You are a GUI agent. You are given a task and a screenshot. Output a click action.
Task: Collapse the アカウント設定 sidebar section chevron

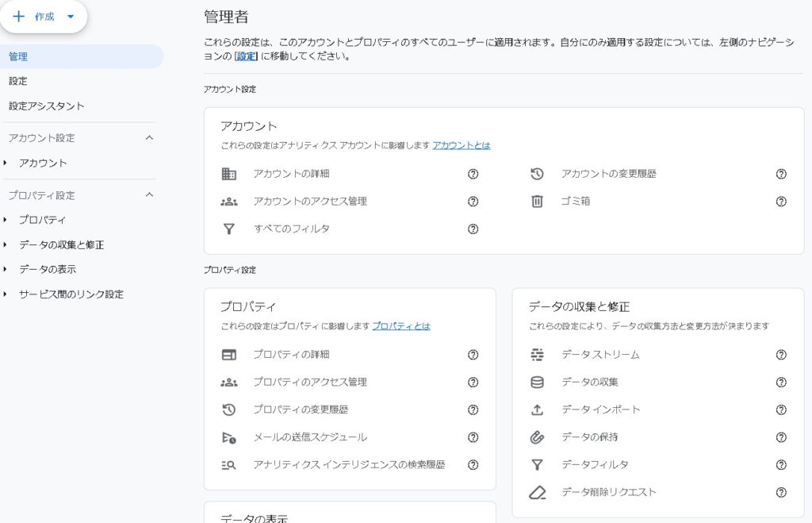click(149, 138)
